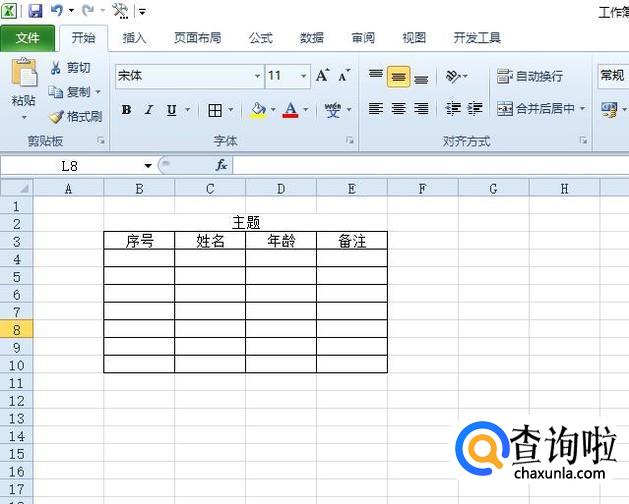629x504 pixels.
Task: Click the Cut scissors icon
Action: click(55, 67)
